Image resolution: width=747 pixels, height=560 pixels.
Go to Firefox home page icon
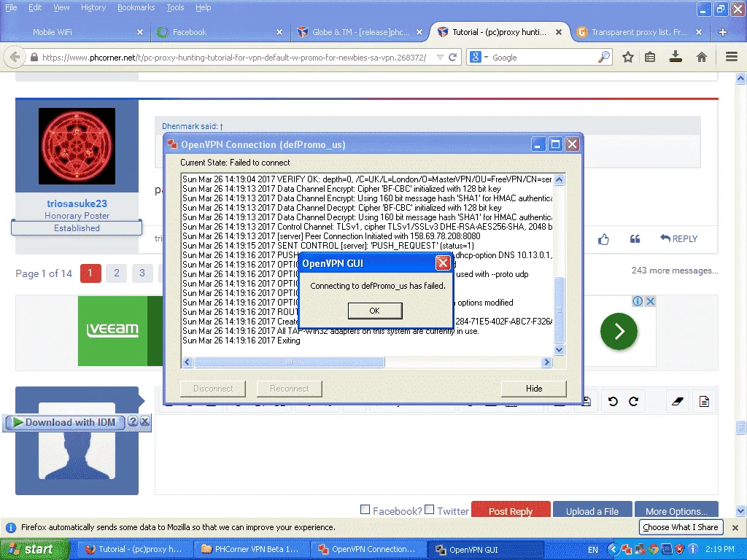click(x=701, y=57)
